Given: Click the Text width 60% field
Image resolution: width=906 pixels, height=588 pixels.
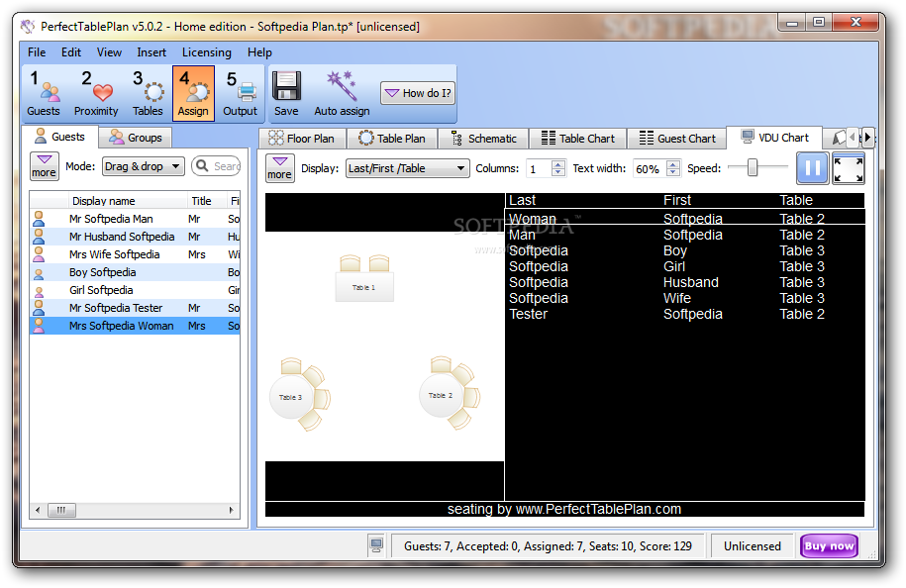Looking at the screenshot, I should click(x=650, y=168).
